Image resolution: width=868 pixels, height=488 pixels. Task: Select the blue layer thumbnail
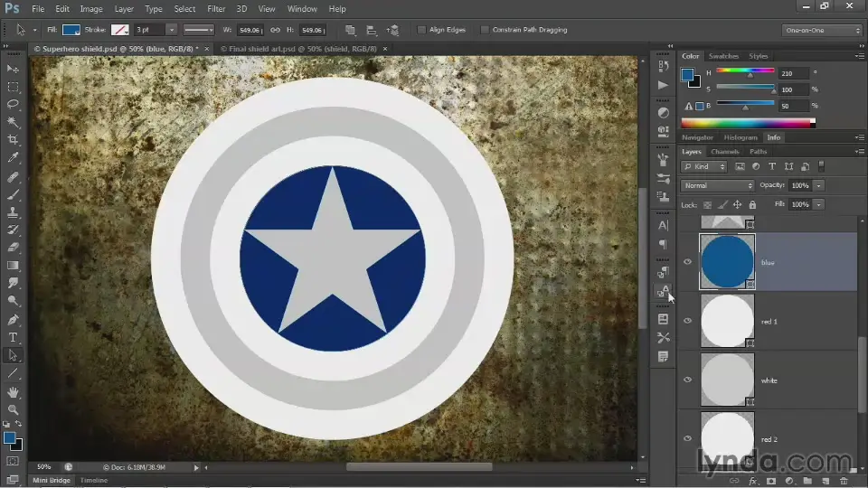click(x=727, y=262)
